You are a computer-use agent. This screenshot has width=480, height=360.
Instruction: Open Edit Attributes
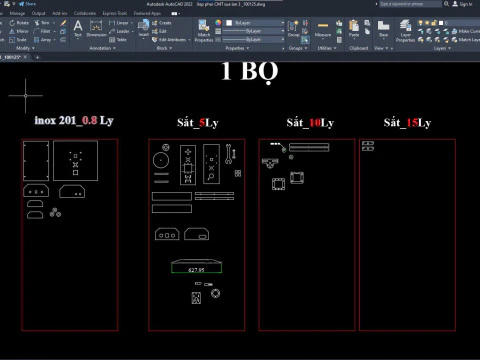tap(169, 40)
